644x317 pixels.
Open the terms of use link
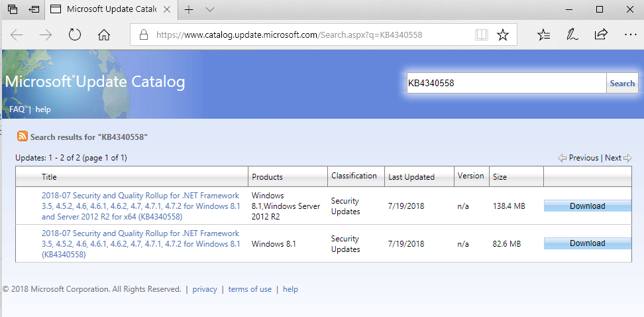(250, 289)
